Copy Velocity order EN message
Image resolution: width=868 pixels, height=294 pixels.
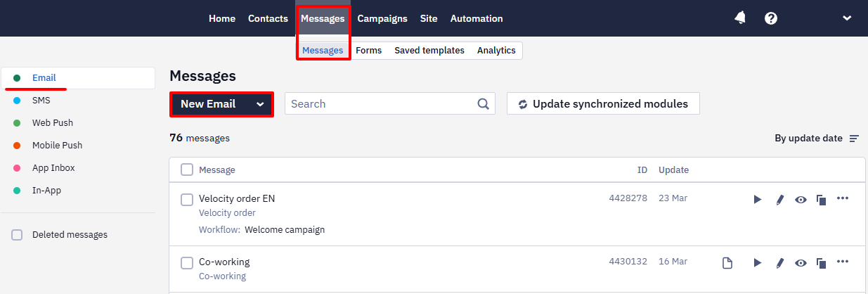[821, 200]
